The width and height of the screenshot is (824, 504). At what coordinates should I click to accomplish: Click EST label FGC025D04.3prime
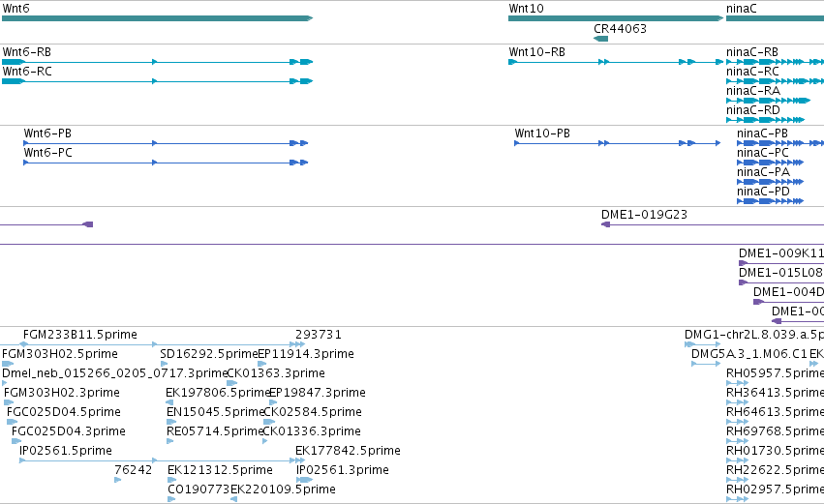point(69,431)
